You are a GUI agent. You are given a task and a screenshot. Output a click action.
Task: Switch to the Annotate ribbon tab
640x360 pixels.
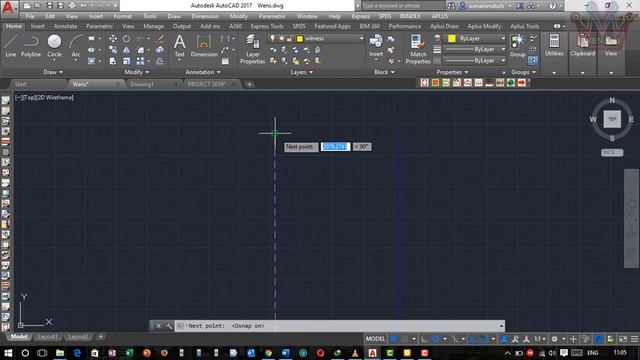tap(65, 26)
